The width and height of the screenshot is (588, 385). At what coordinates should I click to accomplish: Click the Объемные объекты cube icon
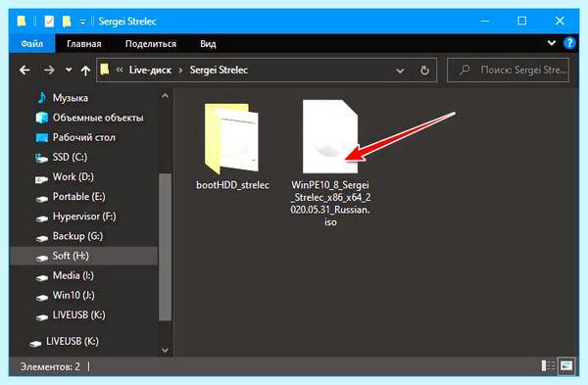41,118
